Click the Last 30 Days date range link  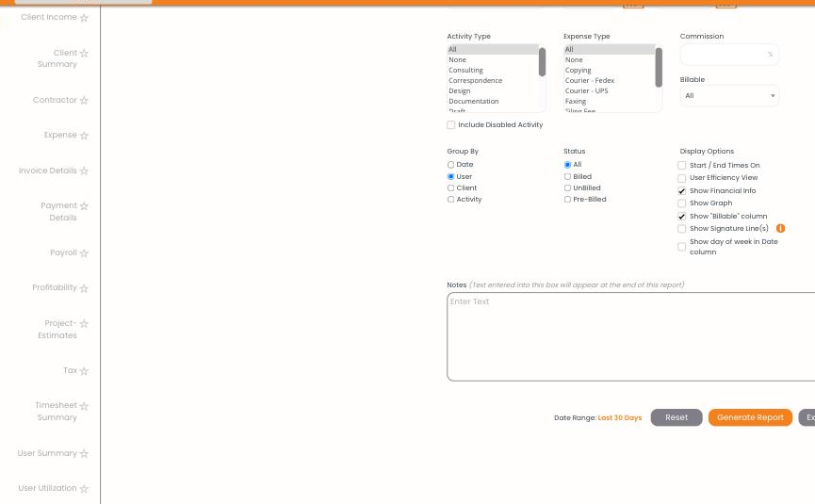(620, 417)
